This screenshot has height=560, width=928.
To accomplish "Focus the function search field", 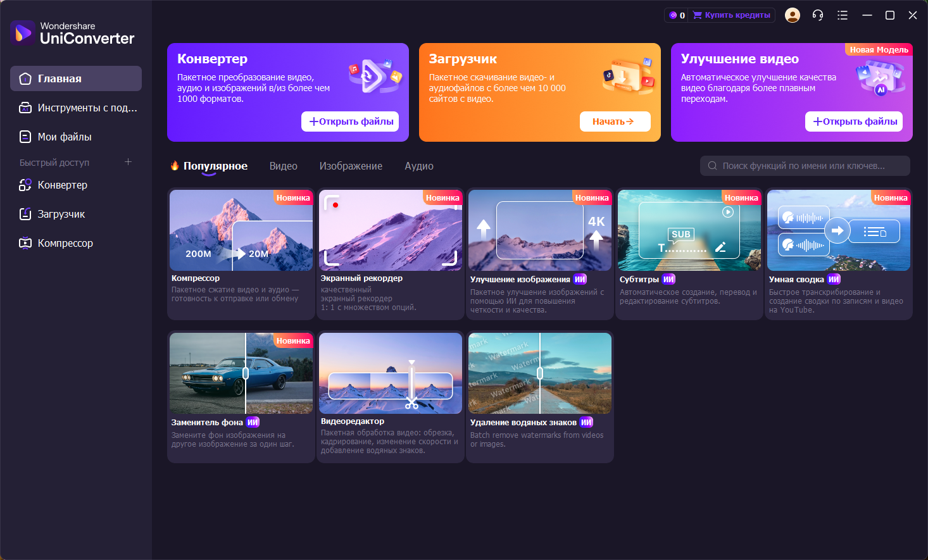I will [x=804, y=166].
